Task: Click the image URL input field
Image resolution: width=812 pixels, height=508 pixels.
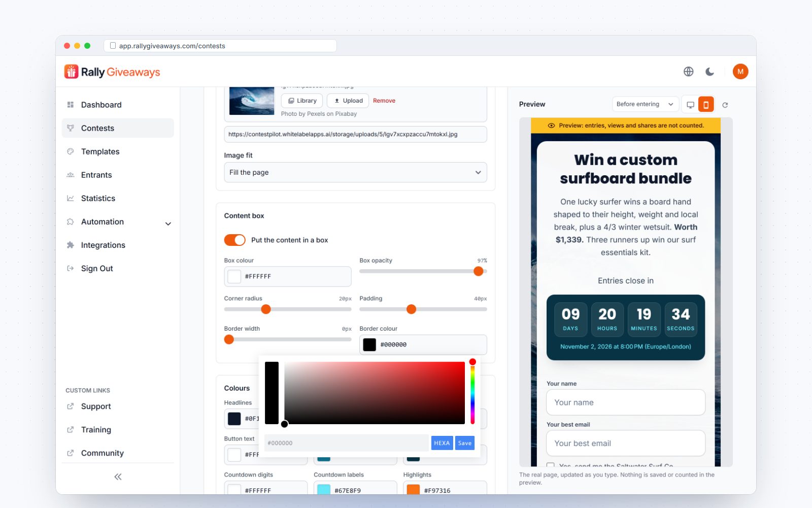Action: pyautogui.click(x=355, y=134)
